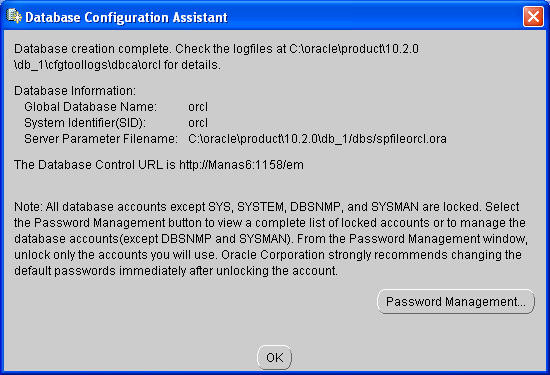Click the Database Configuration Assistant title bar icon
Screen dimensions: 550x375
[14, 16]
